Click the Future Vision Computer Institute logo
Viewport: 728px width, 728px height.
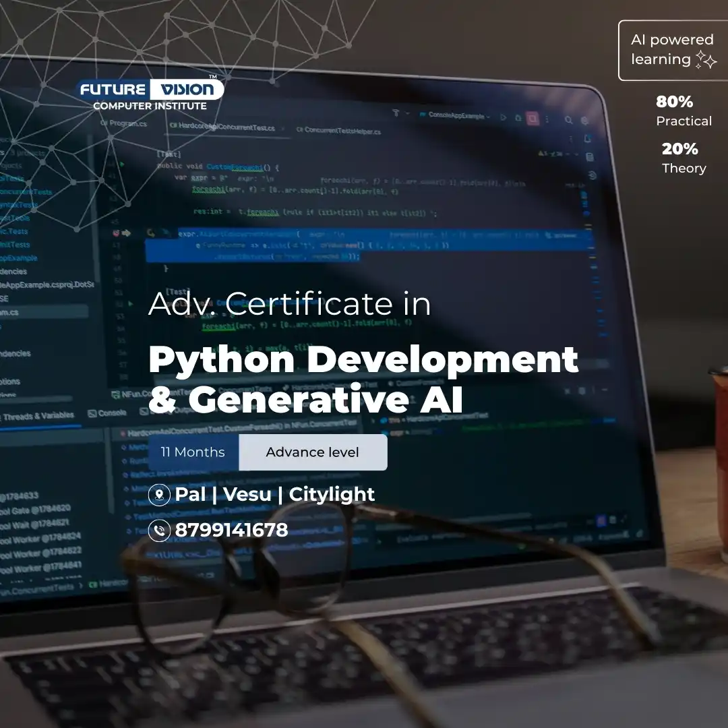tap(150, 94)
